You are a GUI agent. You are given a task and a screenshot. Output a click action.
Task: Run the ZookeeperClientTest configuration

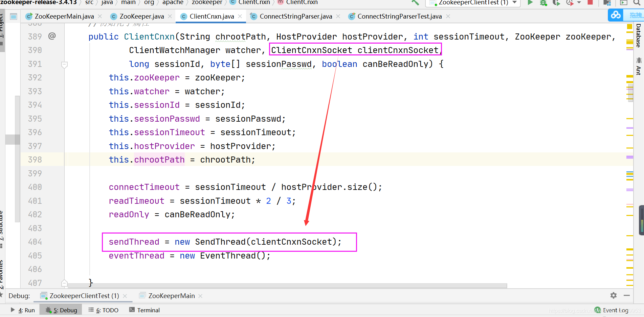click(x=530, y=2)
